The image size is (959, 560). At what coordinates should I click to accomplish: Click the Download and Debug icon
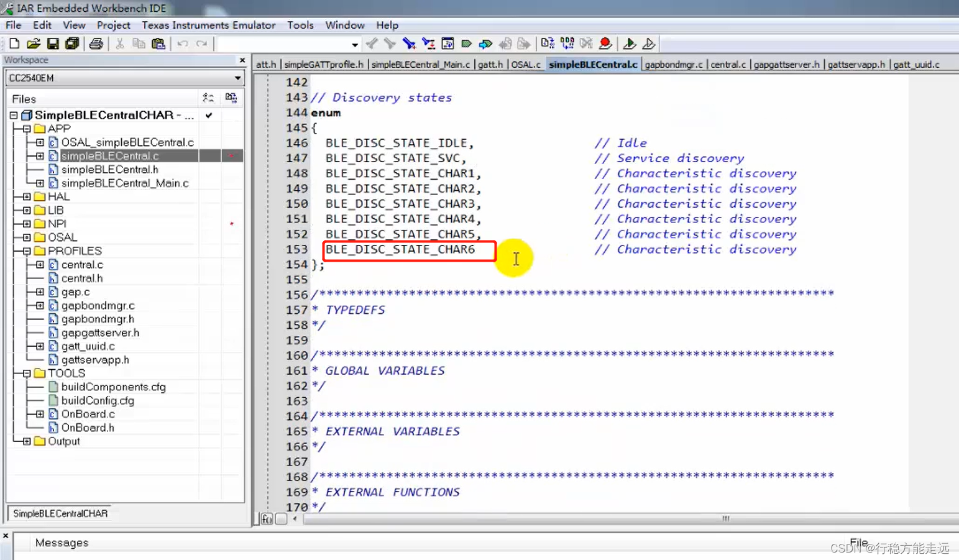(x=629, y=44)
